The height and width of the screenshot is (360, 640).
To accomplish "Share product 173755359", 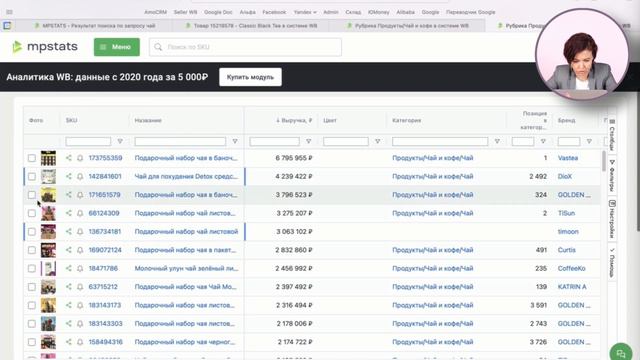I will pos(69,158).
